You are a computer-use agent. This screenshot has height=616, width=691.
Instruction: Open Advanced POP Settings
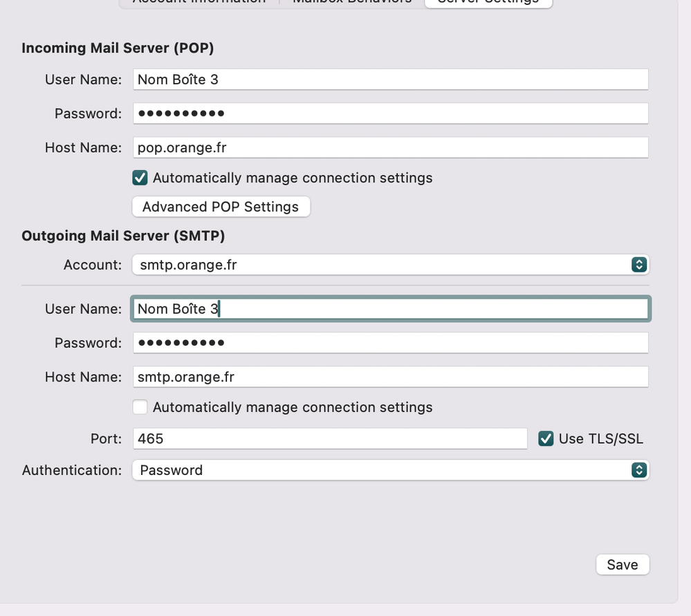click(221, 207)
